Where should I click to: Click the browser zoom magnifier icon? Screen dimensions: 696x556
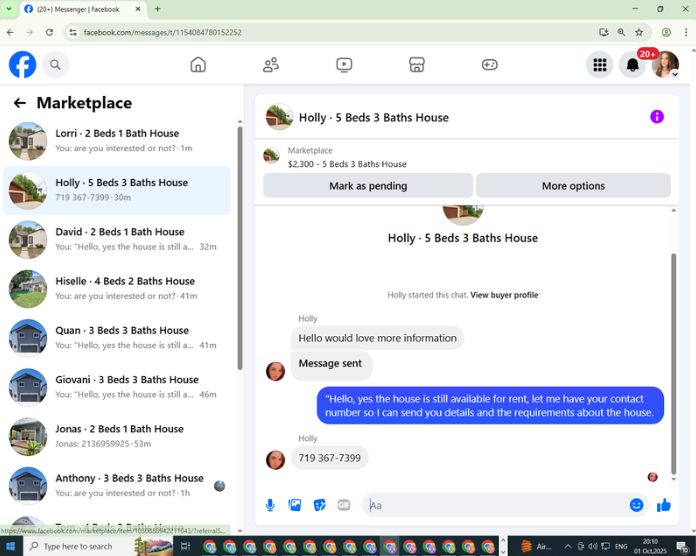click(621, 32)
